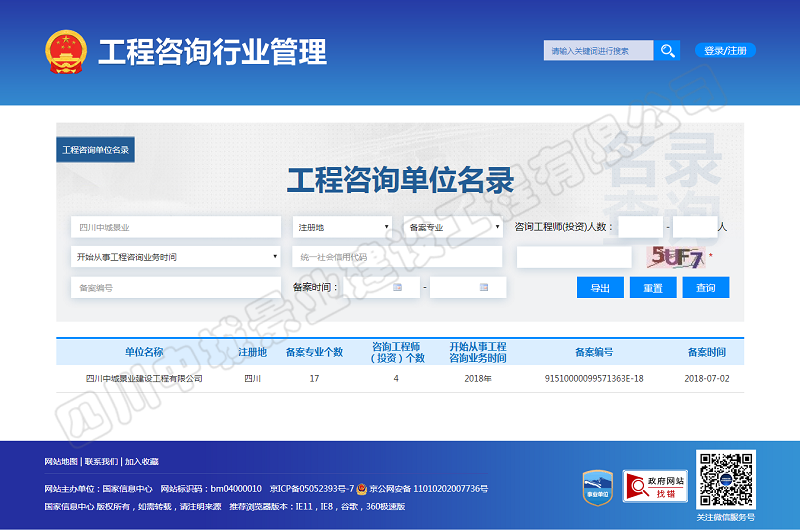Viewport: 800px width, 532px height.
Task: Click the 统一社会信用代码 input field
Action: 397,257
